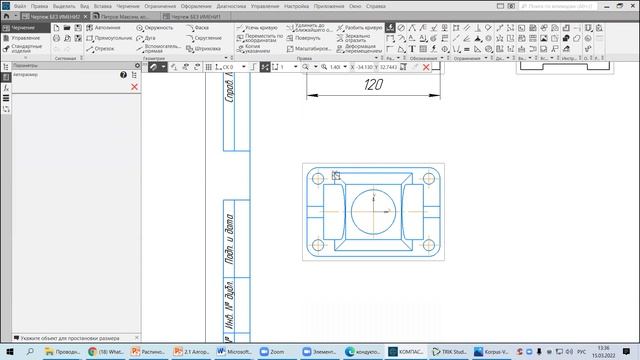Click the Open file folder icon

pos(67,28)
